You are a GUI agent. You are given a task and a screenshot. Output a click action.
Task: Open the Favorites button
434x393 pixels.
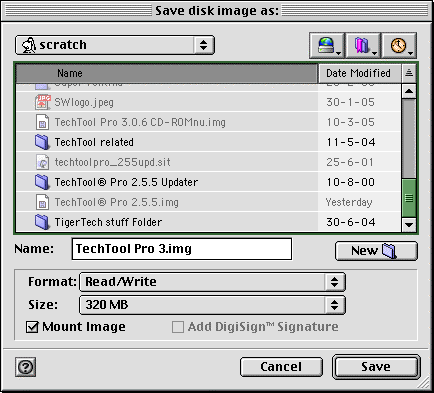tap(363, 46)
